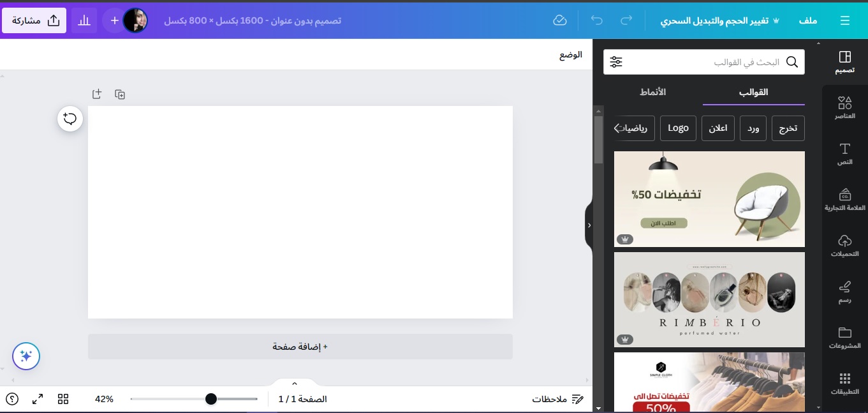The image size is (868, 413).
Task: Open the Uploads (التحميلات) cloud icon
Action: point(844,246)
